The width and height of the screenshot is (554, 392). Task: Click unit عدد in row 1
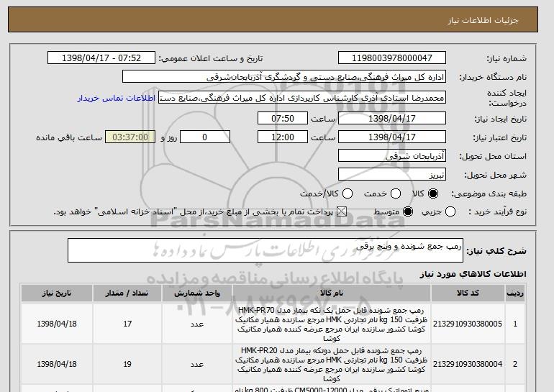[x=197, y=324]
